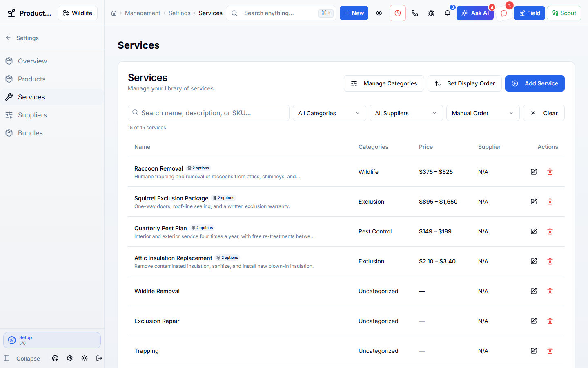
Task: Focus the Search anything field
Action: [281, 13]
